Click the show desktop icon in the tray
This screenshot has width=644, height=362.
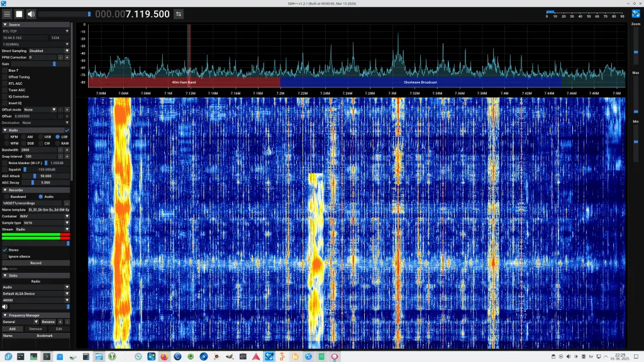636,357
